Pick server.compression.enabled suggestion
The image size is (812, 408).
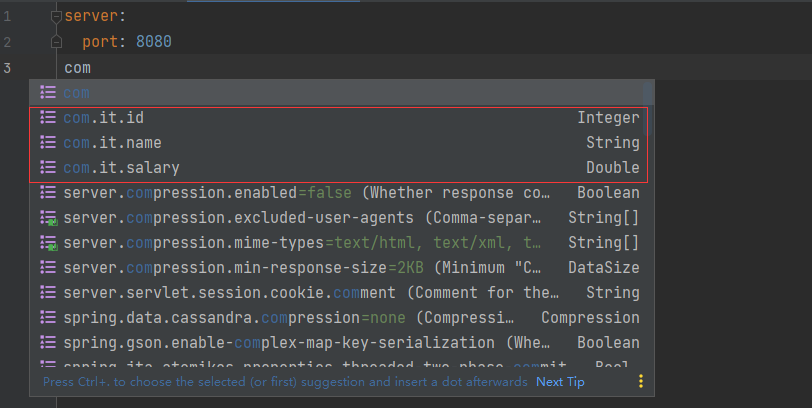click(x=337, y=193)
